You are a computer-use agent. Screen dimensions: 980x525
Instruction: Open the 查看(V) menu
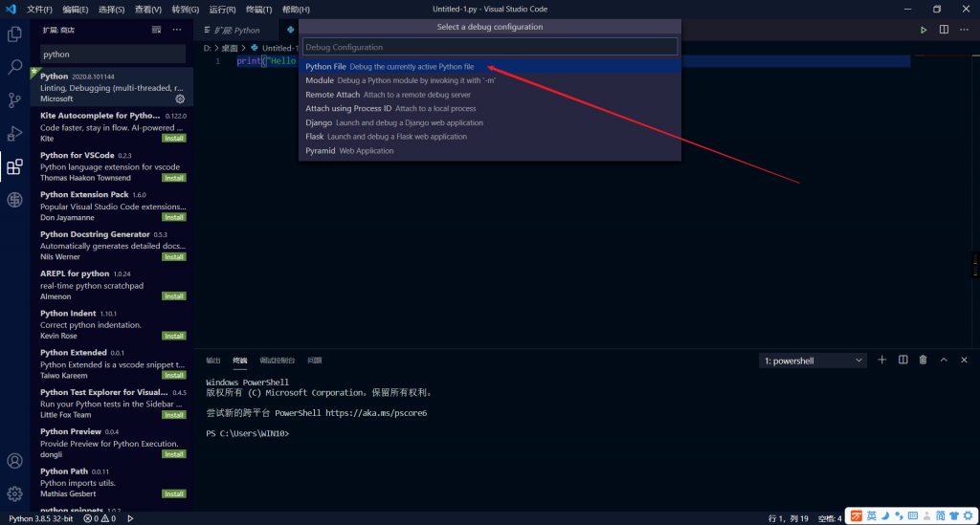point(148,10)
